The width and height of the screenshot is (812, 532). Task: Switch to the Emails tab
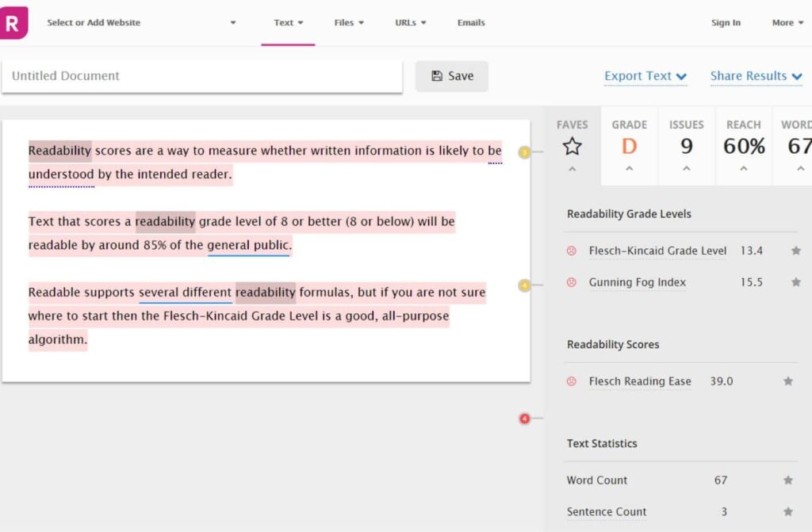tap(471, 23)
